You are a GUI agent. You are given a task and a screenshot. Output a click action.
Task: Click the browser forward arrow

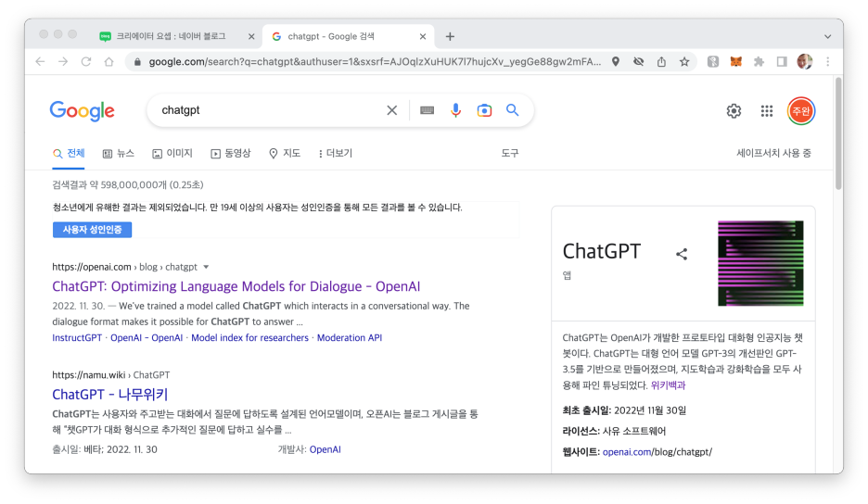pyautogui.click(x=63, y=62)
